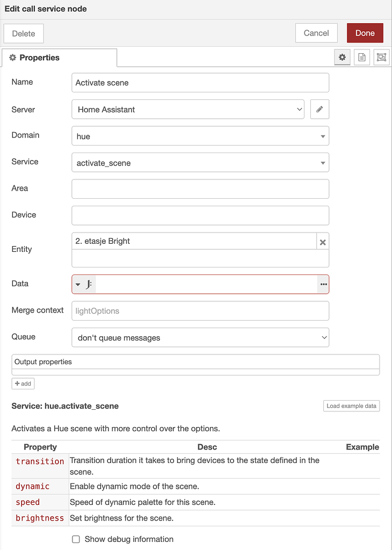Open node settings via the gear icon
The width and height of the screenshot is (392, 550).
(342, 57)
